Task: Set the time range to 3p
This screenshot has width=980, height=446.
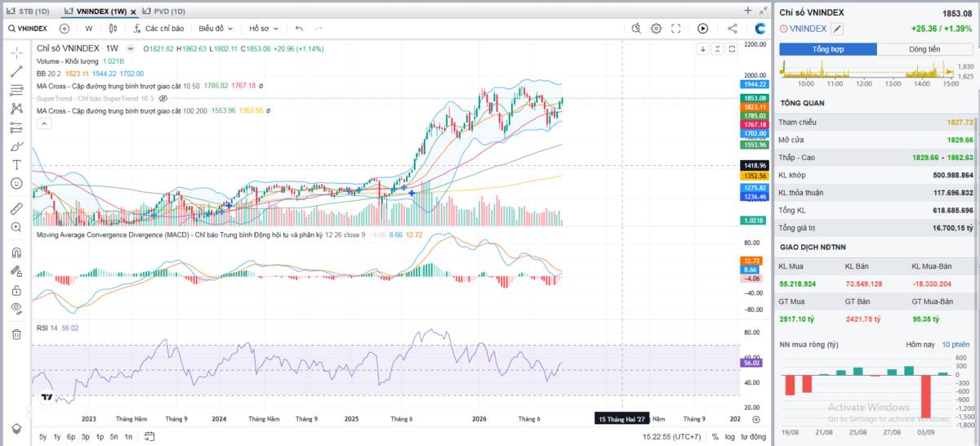Action: 85,436
